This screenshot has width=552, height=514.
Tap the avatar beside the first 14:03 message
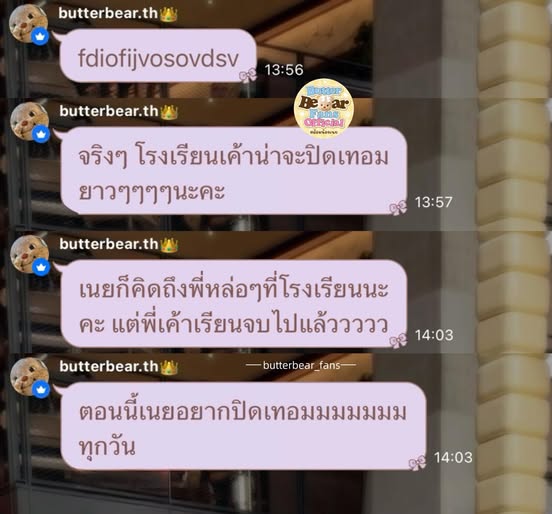click(x=29, y=254)
